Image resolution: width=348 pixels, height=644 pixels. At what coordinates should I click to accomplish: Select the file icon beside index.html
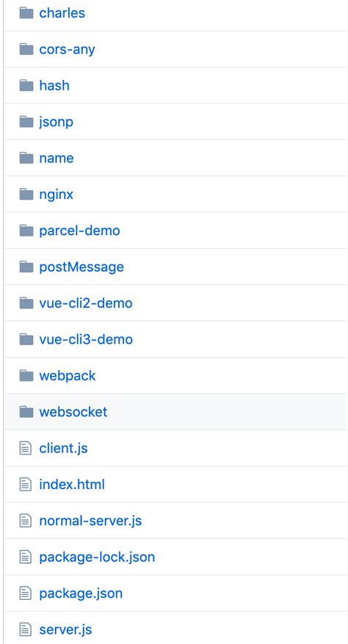[26, 485]
